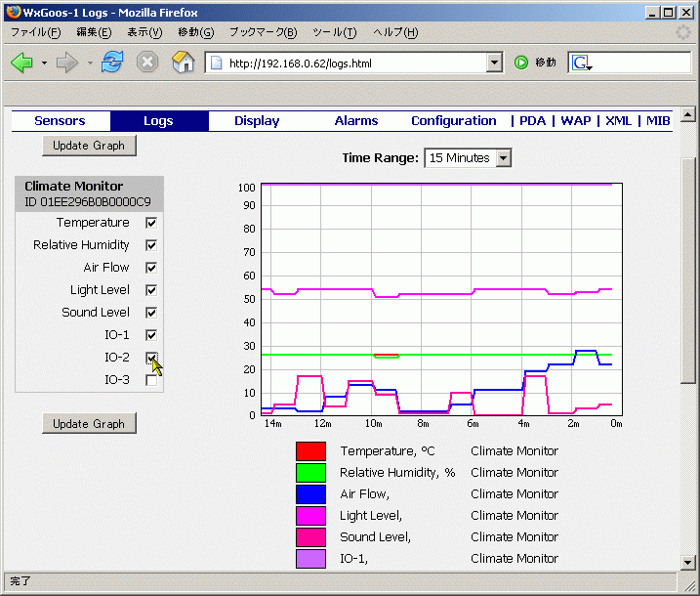Click the blue Air Flow legend swatch
The image size is (700, 596).
(x=310, y=494)
